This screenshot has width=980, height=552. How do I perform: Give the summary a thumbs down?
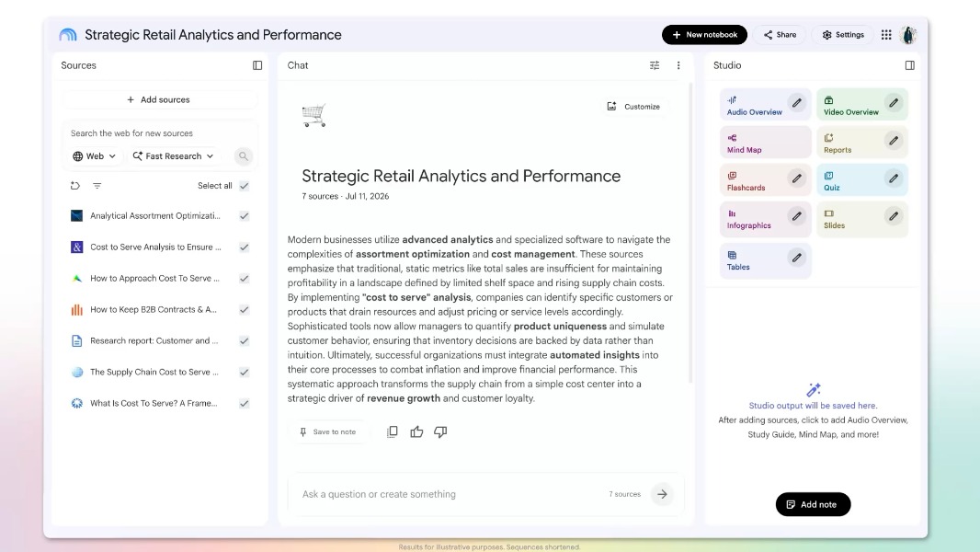coord(440,432)
